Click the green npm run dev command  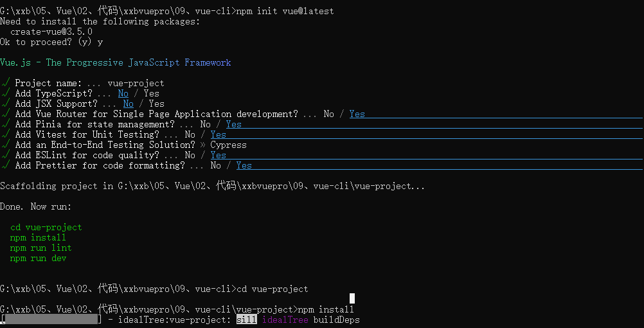click(38, 258)
